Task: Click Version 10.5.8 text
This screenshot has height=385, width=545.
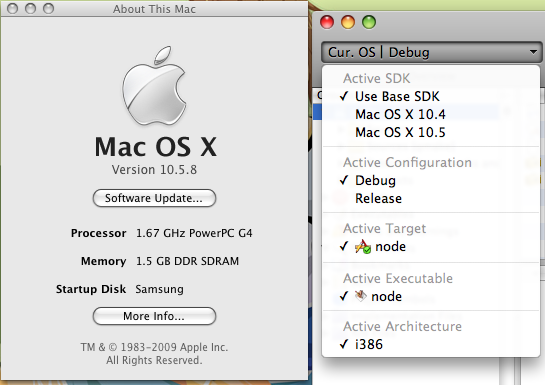Action: (x=154, y=170)
